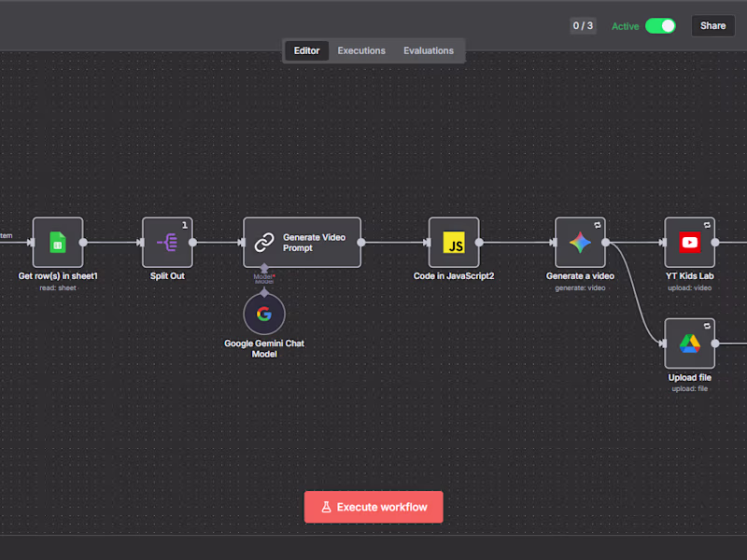Select the Editor tab label
Image resolution: width=747 pixels, height=560 pixels.
pyautogui.click(x=306, y=50)
